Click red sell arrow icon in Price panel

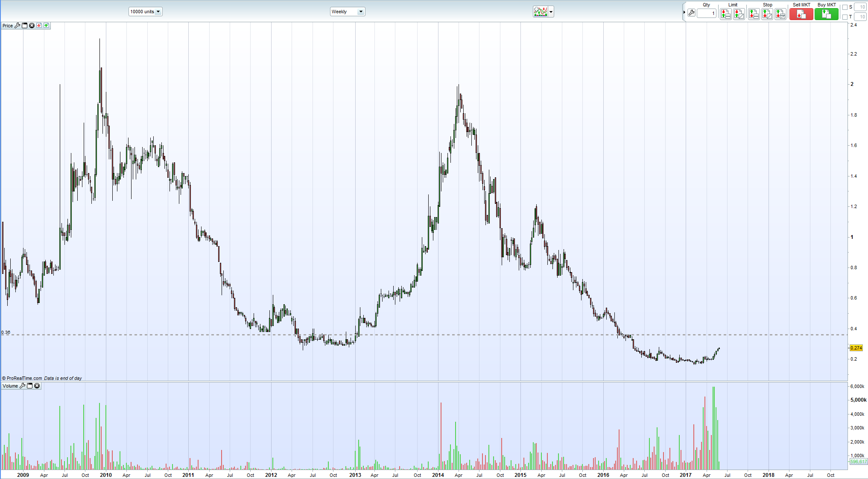tap(39, 26)
